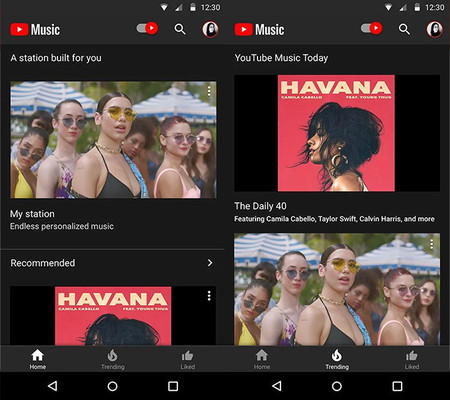The height and width of the screenshot is (400, 450).
Task: Tap Android back button on right screen
Action: point(277,386)
